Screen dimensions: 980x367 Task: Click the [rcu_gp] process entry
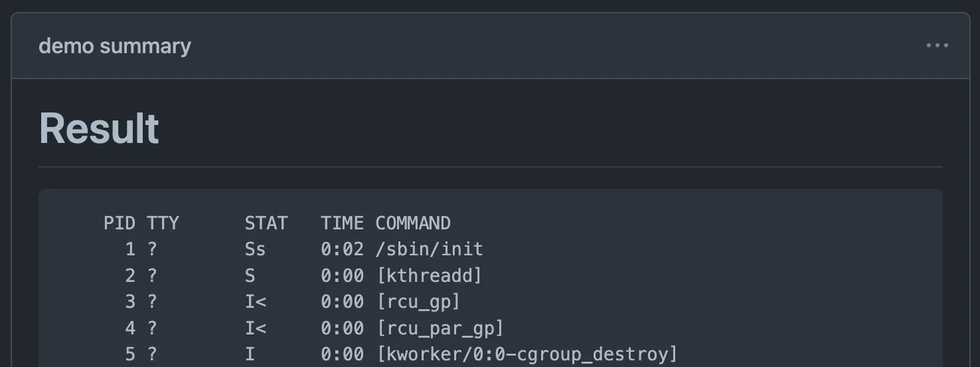tap(418, 302)
